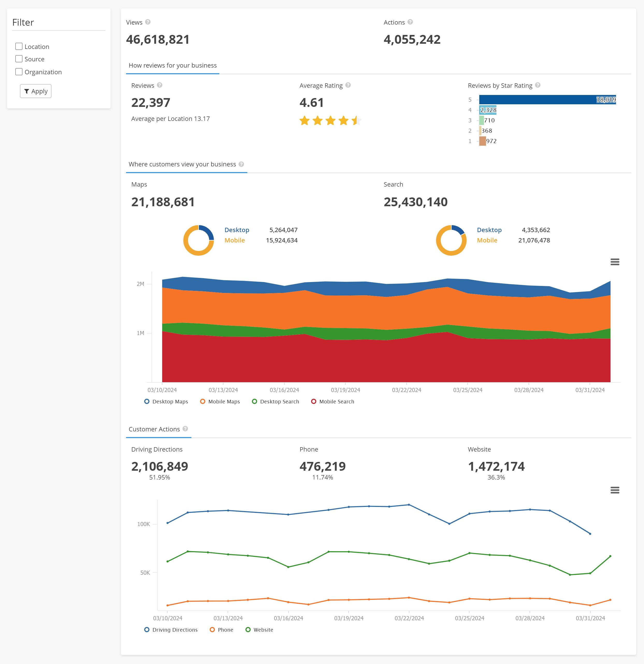Click Search Desktop value 4,353,662
This screenshot has width=644, height=664.
coord(536,230)
